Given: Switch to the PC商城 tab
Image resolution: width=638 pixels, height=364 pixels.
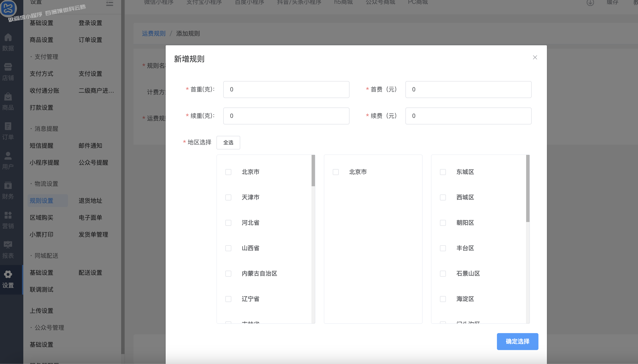Looking at the screenshot, I should tap(418, 3).
